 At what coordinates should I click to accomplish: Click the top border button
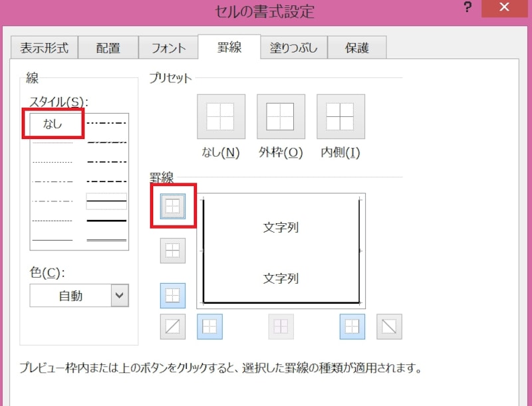pos(173,207)
